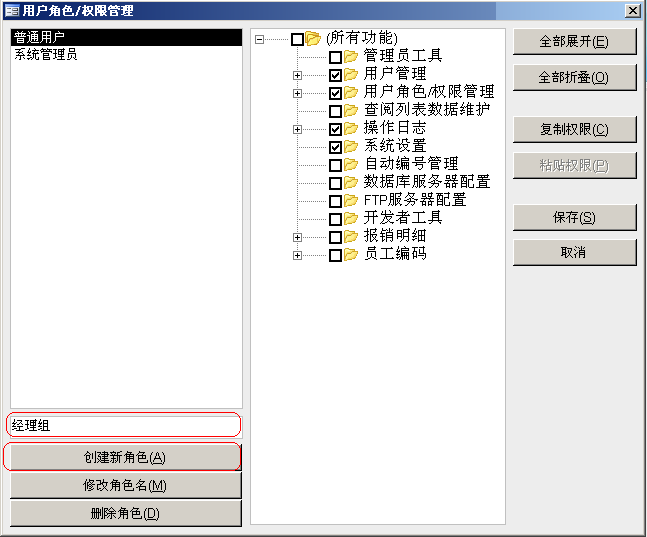Image resolution: width=647 pixels, height=537 pixels.
Task: Click the folder icon next to 管理员工具
Action: point(351,57)
